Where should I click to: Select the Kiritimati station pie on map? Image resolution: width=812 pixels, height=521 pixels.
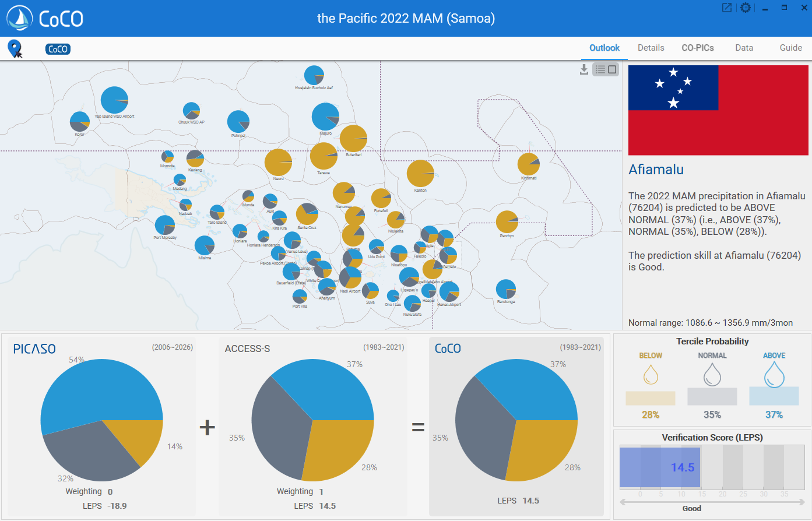tap(528, 164)
